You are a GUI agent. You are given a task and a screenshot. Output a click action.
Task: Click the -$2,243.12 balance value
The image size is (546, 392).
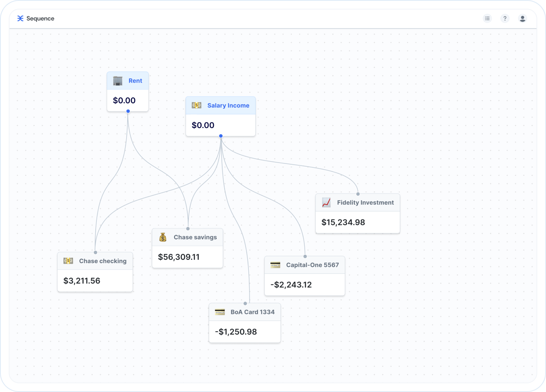click(291, 285)
